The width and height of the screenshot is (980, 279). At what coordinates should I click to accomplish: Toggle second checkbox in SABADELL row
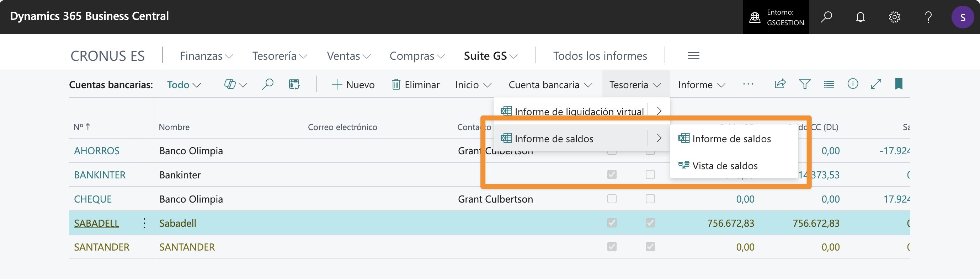[650, 223]
